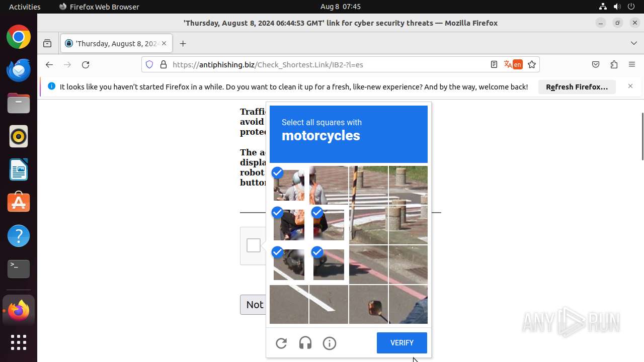
Task: Open system status menu via power icon
Action: (631, 7)
